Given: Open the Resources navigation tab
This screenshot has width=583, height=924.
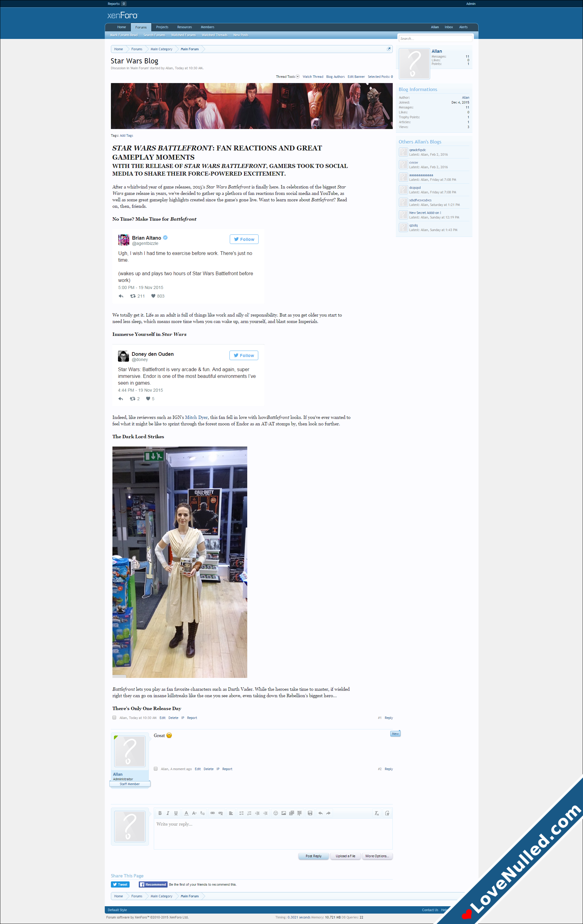Looking at the screenshot, I should 184,27.
